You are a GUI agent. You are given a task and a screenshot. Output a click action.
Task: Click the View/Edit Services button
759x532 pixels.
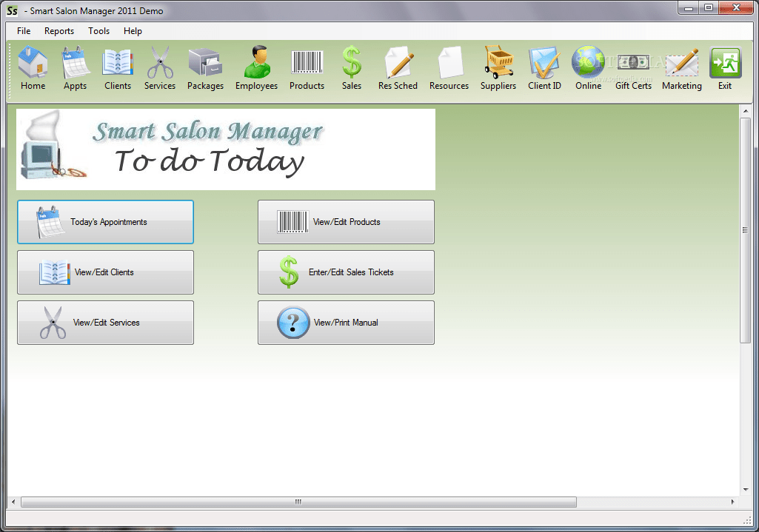tap(106, 323)
